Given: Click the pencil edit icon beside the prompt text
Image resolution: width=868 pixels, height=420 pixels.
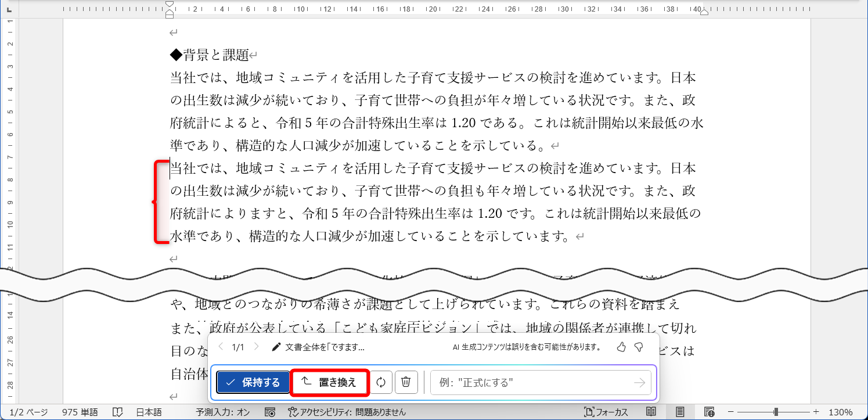Looking at the screenshot, I should click(276, 347).
